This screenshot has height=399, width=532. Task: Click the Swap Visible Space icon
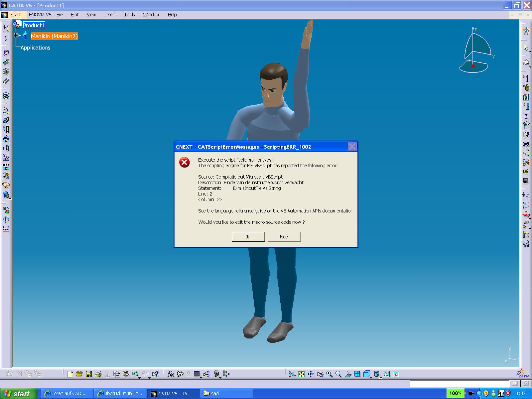pos(396,374)
